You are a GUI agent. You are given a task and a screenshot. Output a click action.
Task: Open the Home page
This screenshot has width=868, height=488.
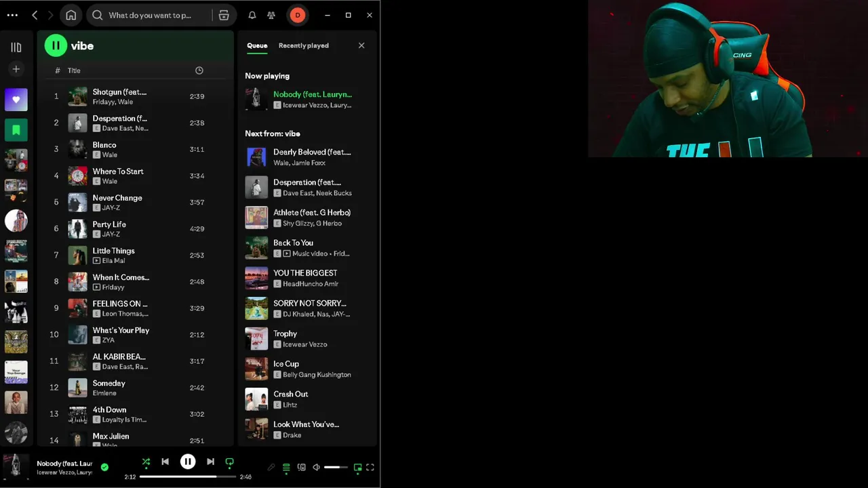pyautogui.click(x=71, y=15)
